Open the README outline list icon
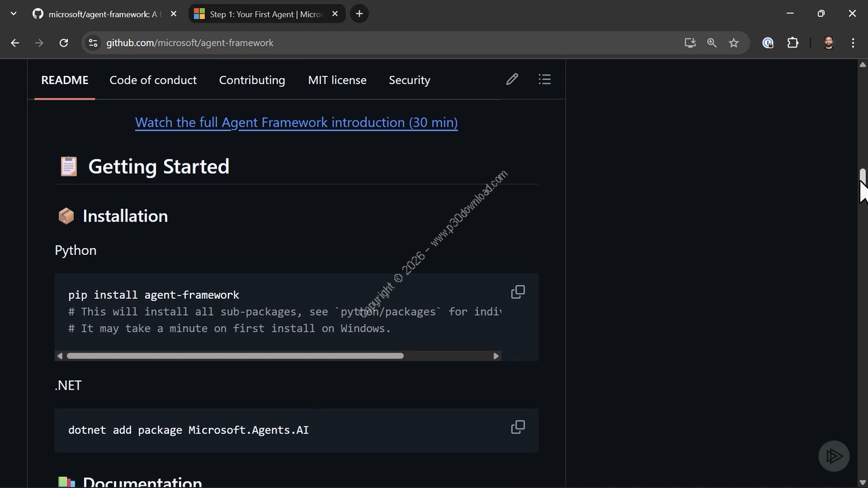 (x=545, y=80)
